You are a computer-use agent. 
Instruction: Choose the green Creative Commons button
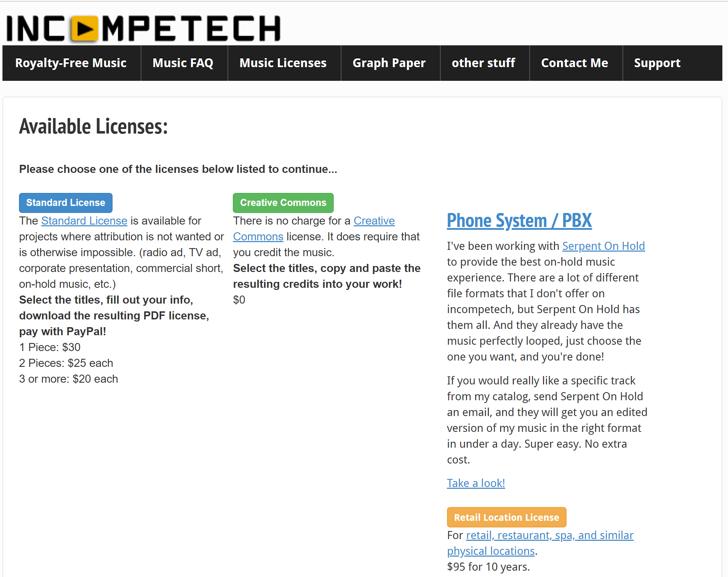click(x=283, y=203)
